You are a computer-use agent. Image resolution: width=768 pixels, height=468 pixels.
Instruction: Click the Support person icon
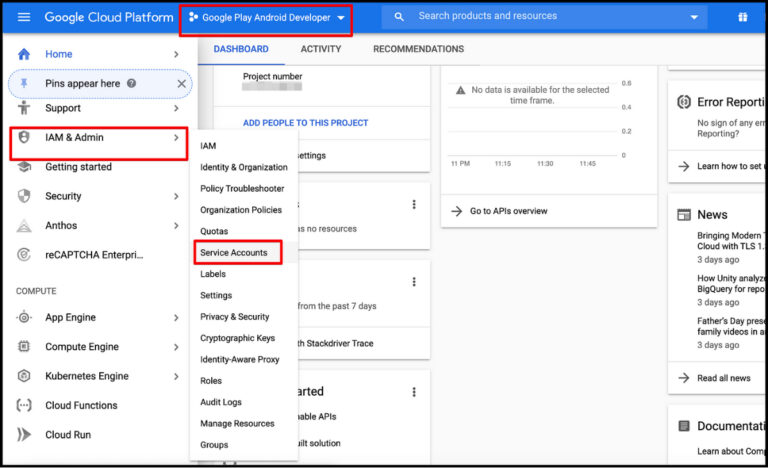[x=24, y=108]
